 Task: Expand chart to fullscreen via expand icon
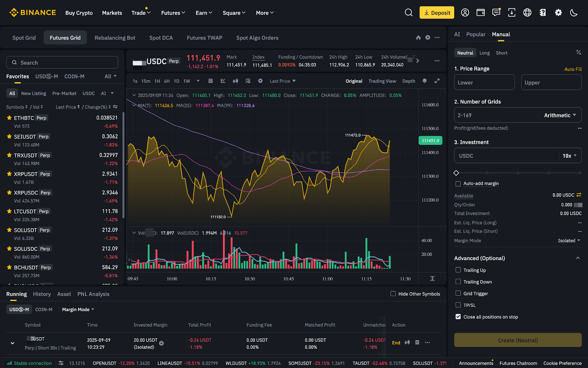tap(437, 81)
